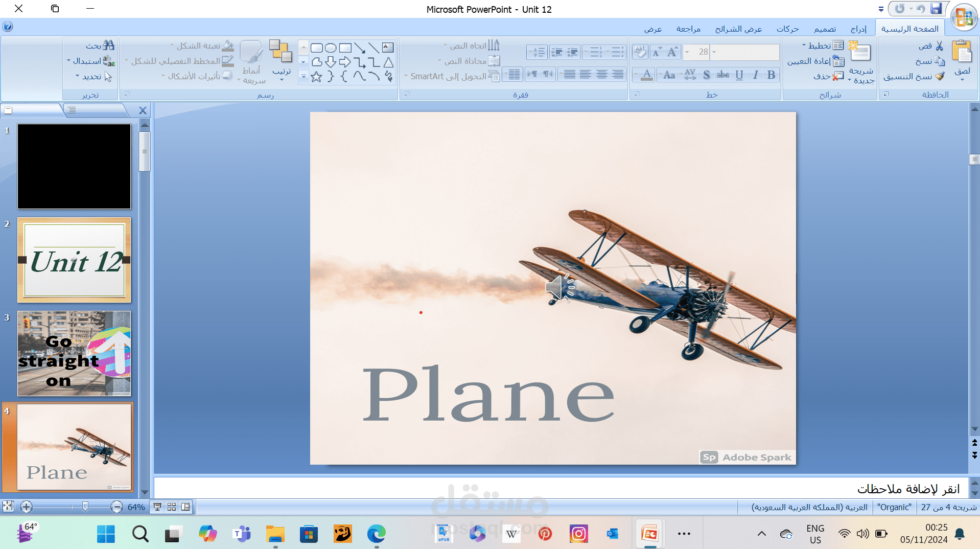
Task: Switch to the Animations (حركات) tab
Action: [x=787, y=29]
